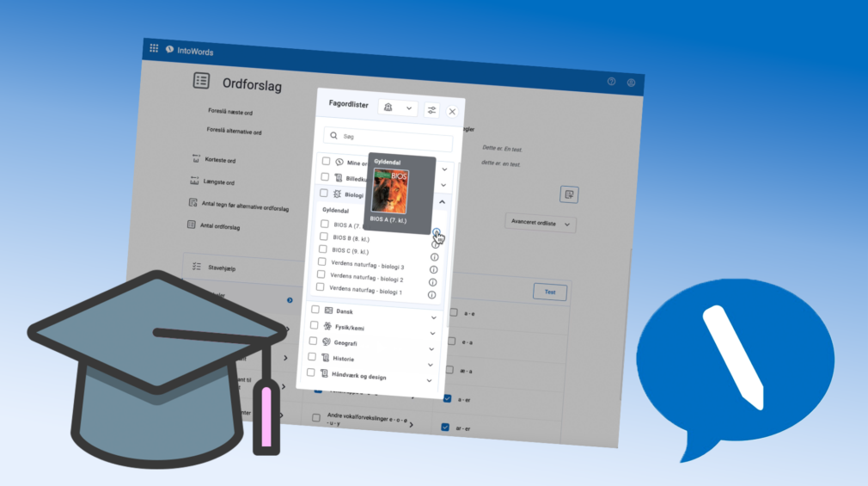This screenshot has height=486, width=868.
Task: Click the Stavehjælp checklist icon
Action: [197, 267]
